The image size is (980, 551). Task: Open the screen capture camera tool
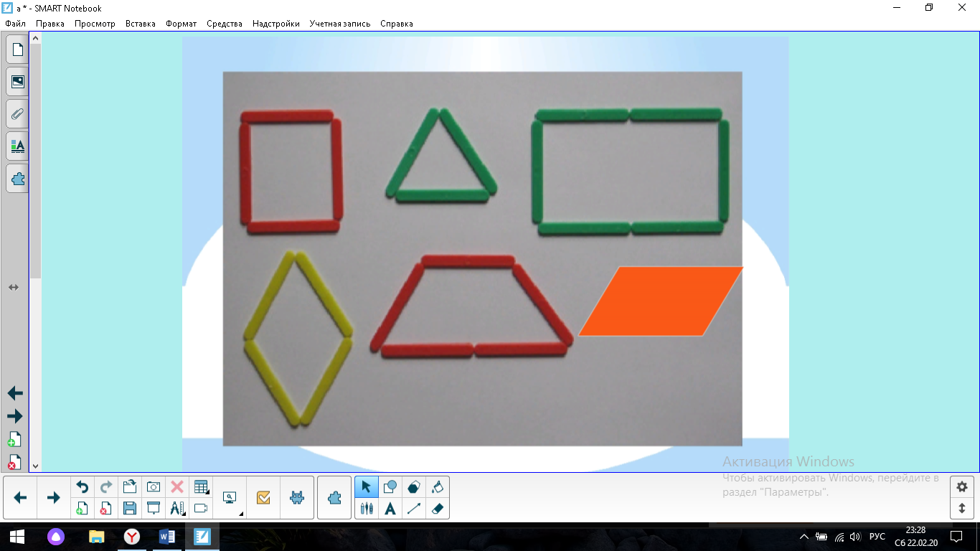click(154, 487)
